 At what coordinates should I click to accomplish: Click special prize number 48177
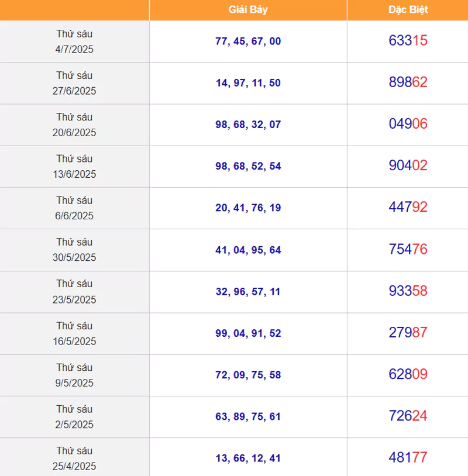pyautogui.click(x=408, y=457)
